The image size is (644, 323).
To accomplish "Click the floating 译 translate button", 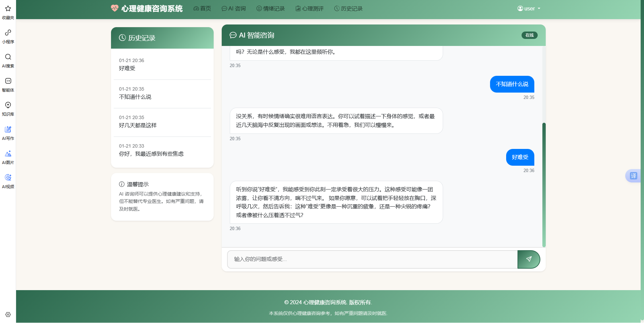I will coord(633,175).
